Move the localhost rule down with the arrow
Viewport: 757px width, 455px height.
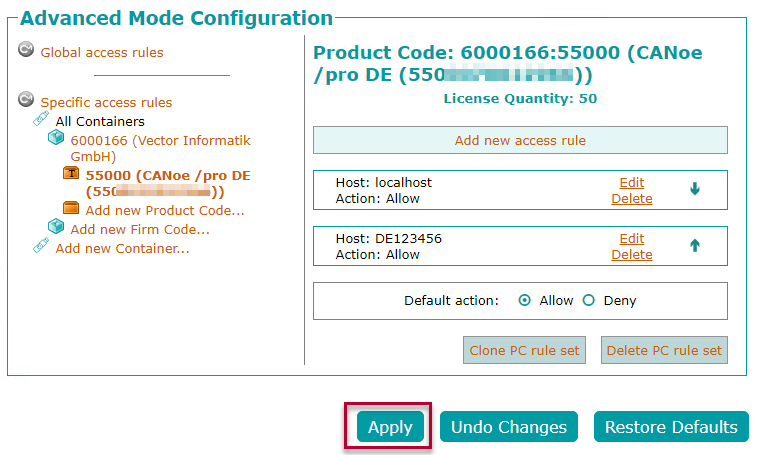point(695,189)
